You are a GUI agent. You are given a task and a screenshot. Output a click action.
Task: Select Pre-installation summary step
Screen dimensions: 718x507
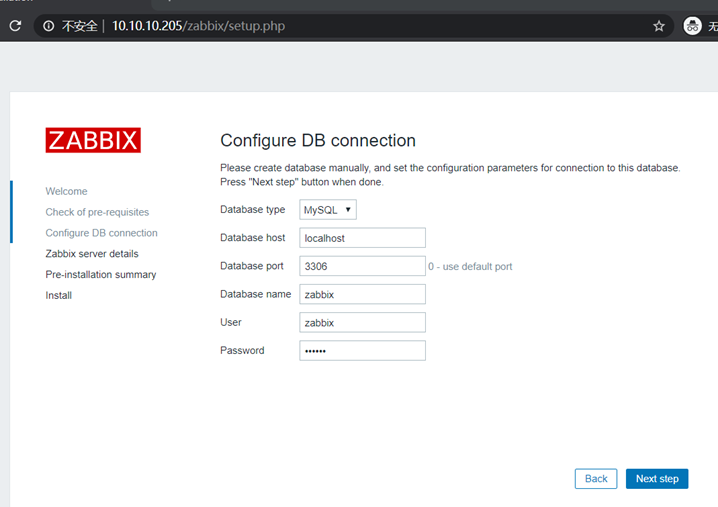point(101,274)
